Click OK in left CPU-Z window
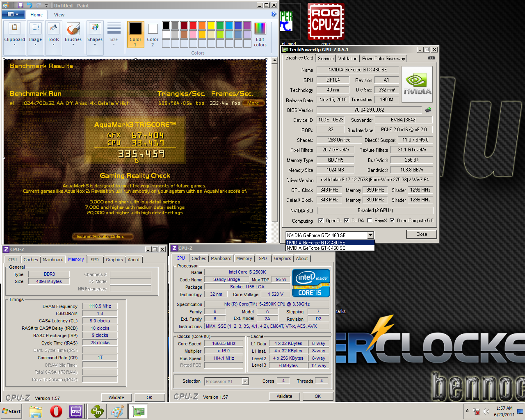Viewport: 525px width, 420px height. (150, 397)
